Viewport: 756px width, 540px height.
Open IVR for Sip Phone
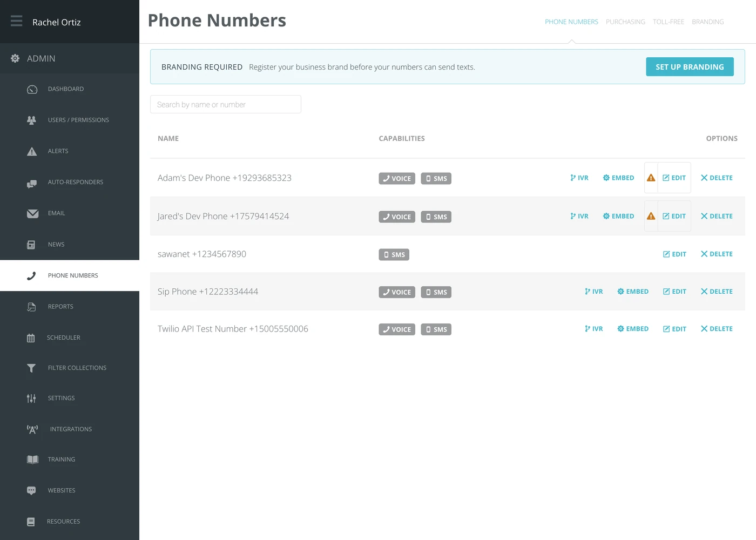coord(594,292)
